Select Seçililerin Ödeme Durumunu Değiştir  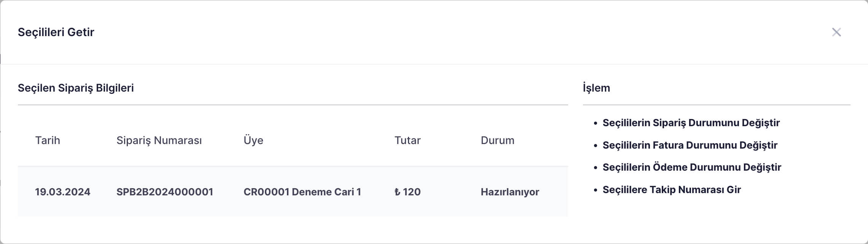(x=691, y=167)
